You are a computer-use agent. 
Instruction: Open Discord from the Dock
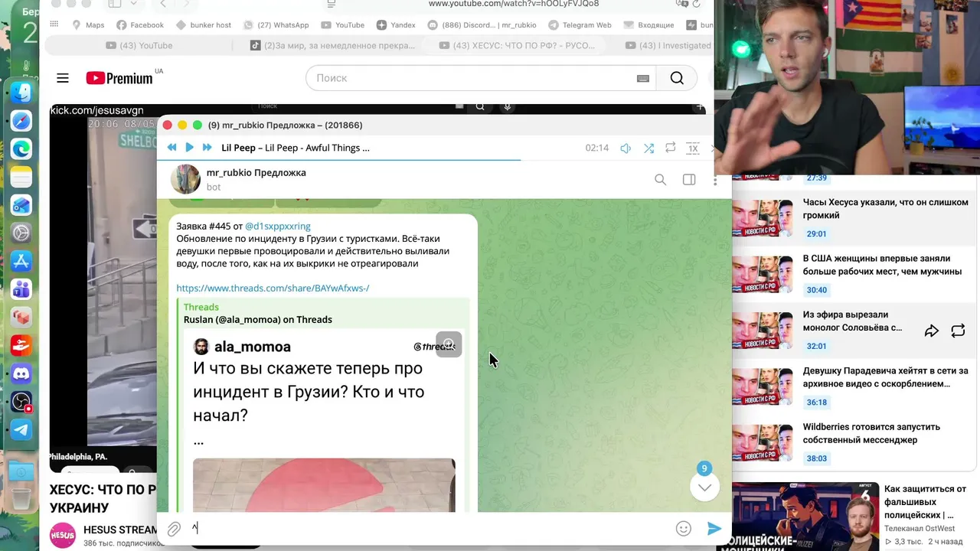pyautogui.click(x=21, y=373)
